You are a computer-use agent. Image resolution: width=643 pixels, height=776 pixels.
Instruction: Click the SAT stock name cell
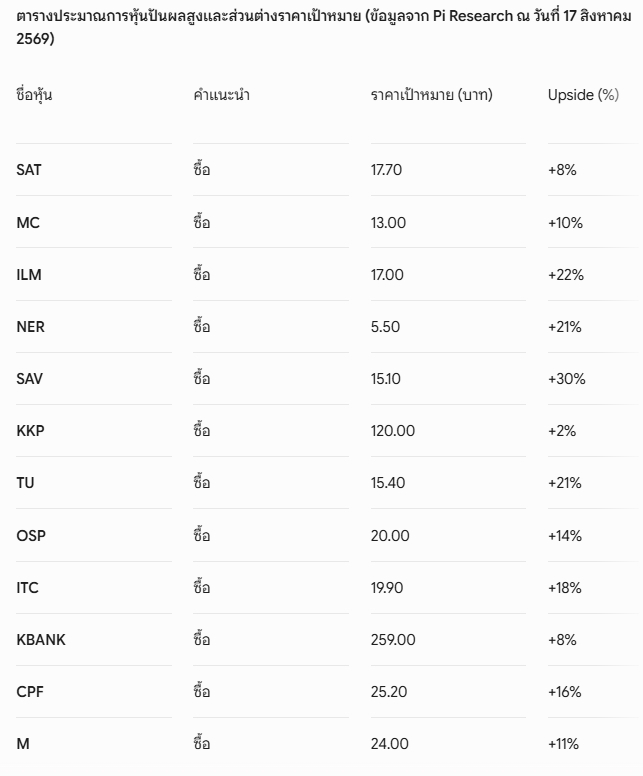click(x=29, y=170)
